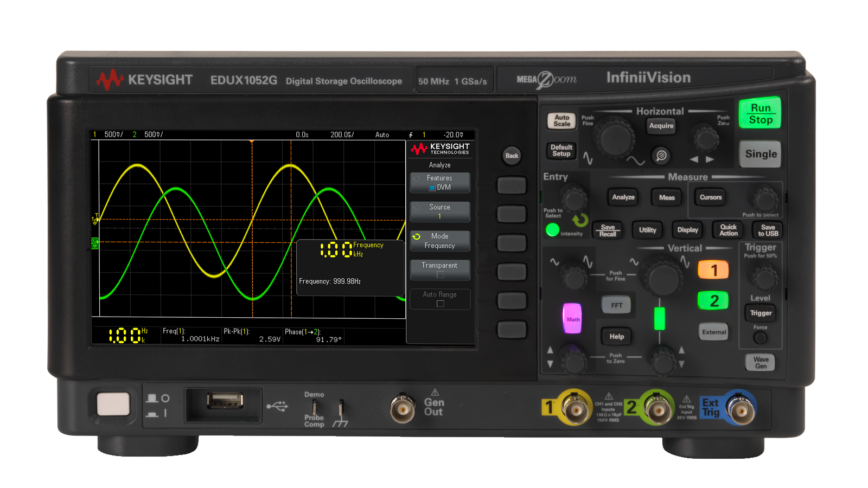Image resolution: width=868 pixels, height=488 pixels.
Task: Click the physical softkey beside Source
Action: tap(512, 214)
